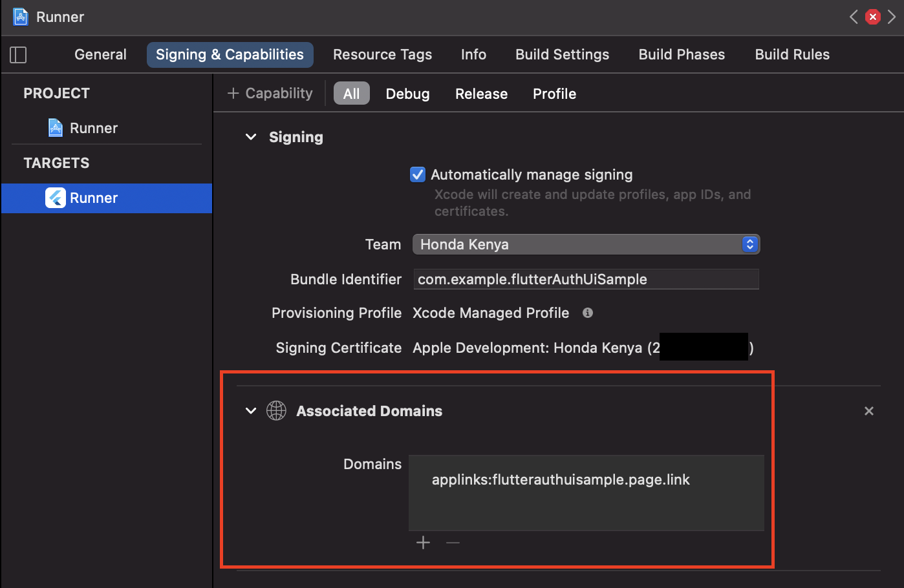Open the Info tab
904x588 pixels.
pos(473,55)
